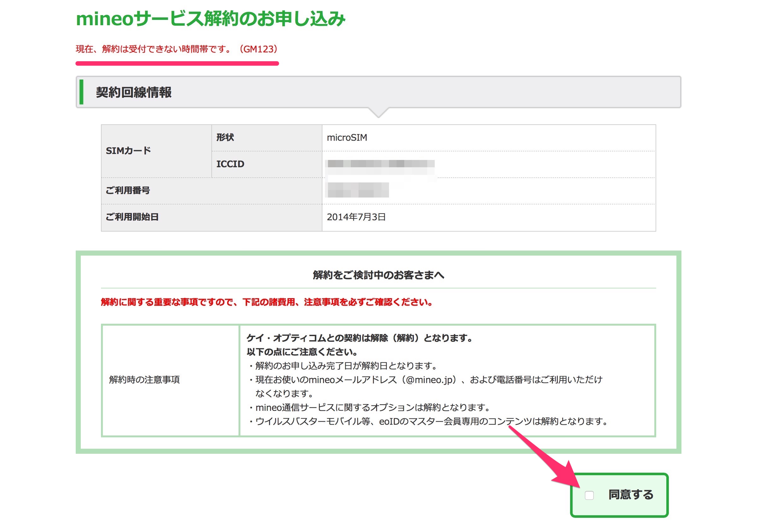Click the 以下の点にご注意ください line
Image resolution: width=778 pixels, height=532 pixels.
(302, 352)
